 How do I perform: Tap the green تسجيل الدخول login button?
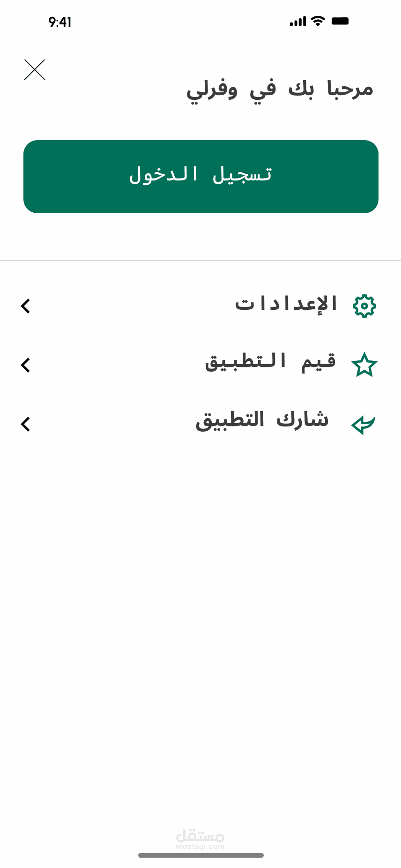201,177
